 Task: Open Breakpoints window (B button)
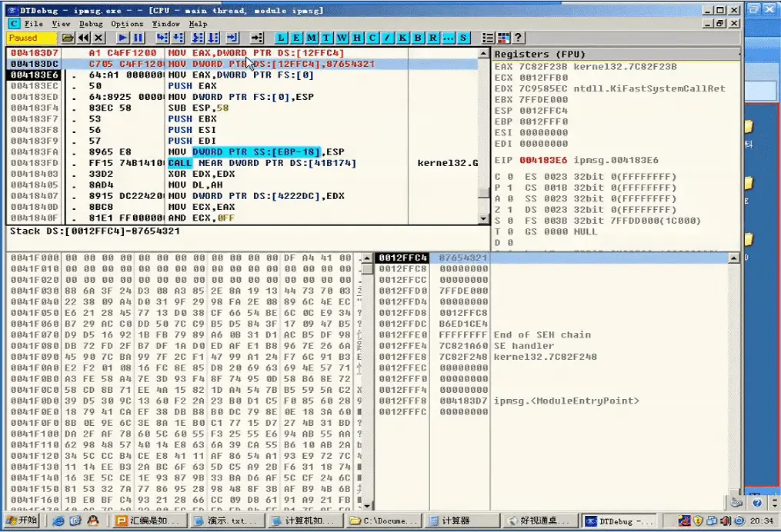tap(418, 38)
